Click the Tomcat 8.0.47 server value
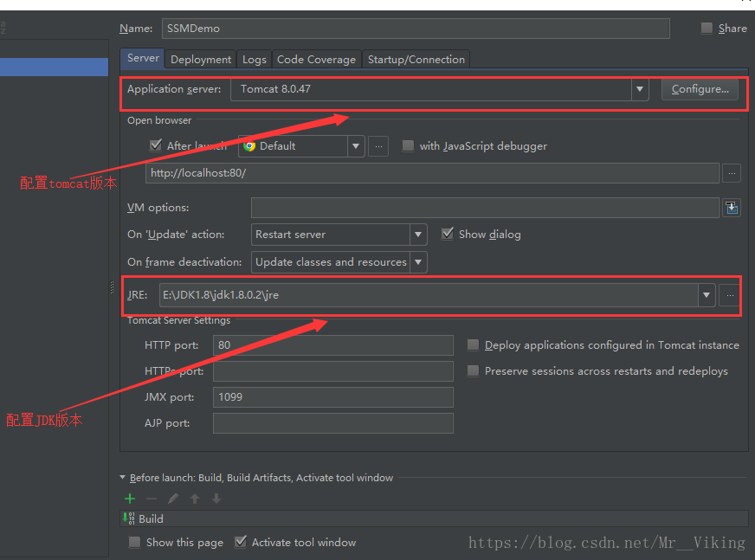This screenshot has width=755, height=560. [275, 89]
